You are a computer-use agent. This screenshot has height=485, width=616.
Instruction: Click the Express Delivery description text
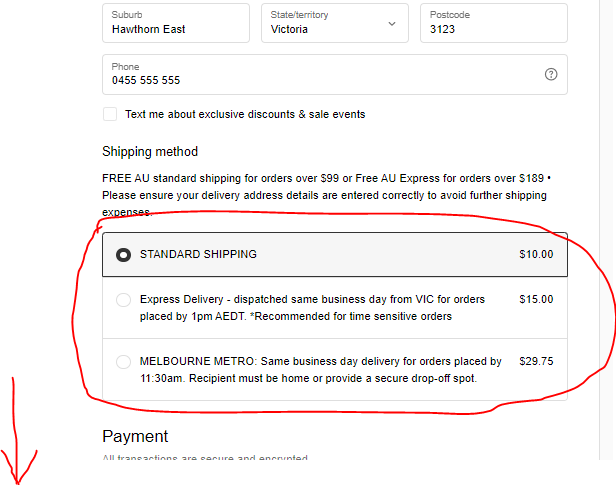pos(312,308)
